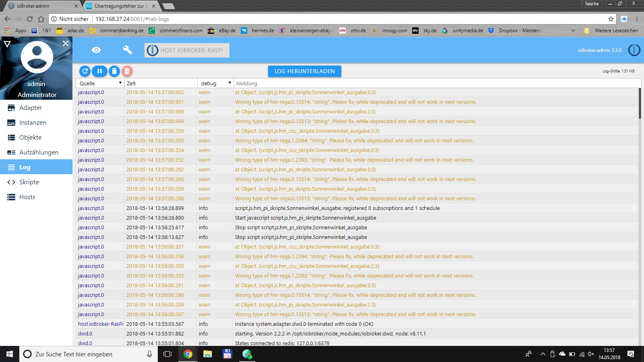Image resolution: width=644 pixels, height=362 pixels.
Task: Open the wrench settings icon
Action: [127, 50]
